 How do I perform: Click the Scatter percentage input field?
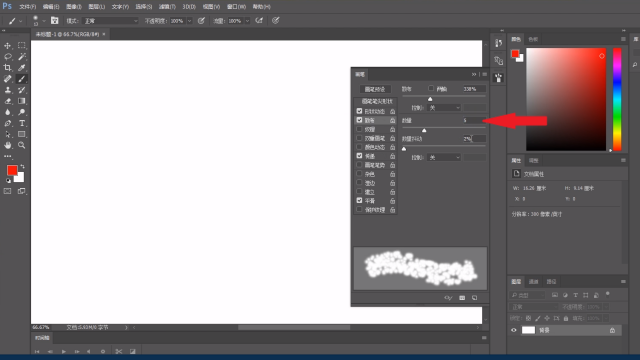coord(474,89)
